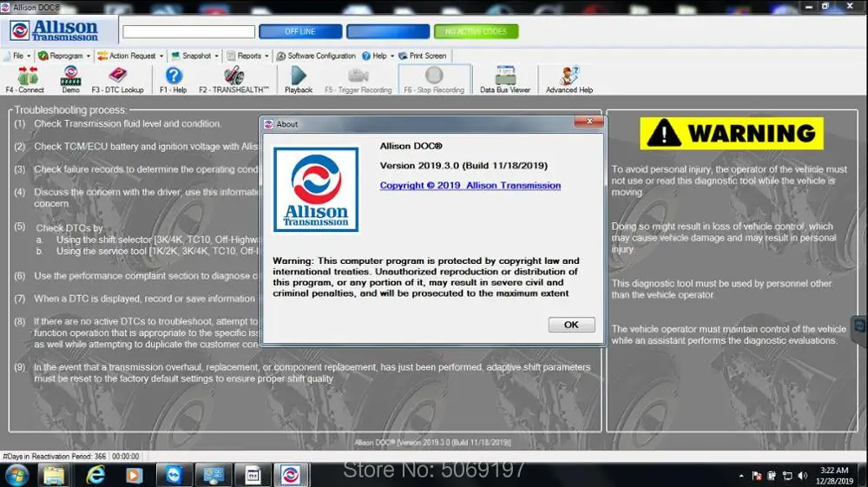Click the Allison Transmission logo in header
This screenshot has height=487, width=868.
(x=54, y=30)
